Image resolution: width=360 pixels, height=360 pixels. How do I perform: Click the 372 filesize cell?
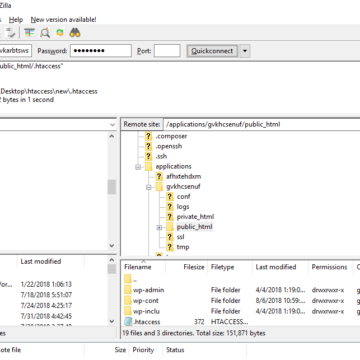[199, 322]
